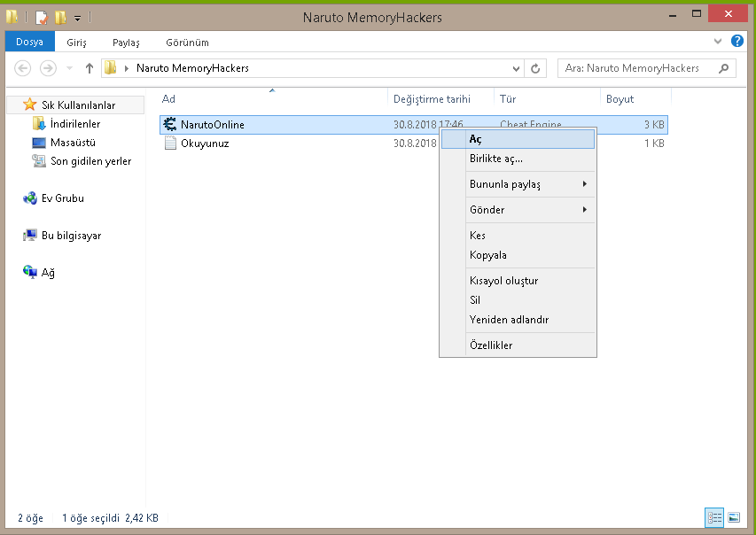Open İndirilenler folder in sidebar
756x535 pixels.
tap(75, 124)
